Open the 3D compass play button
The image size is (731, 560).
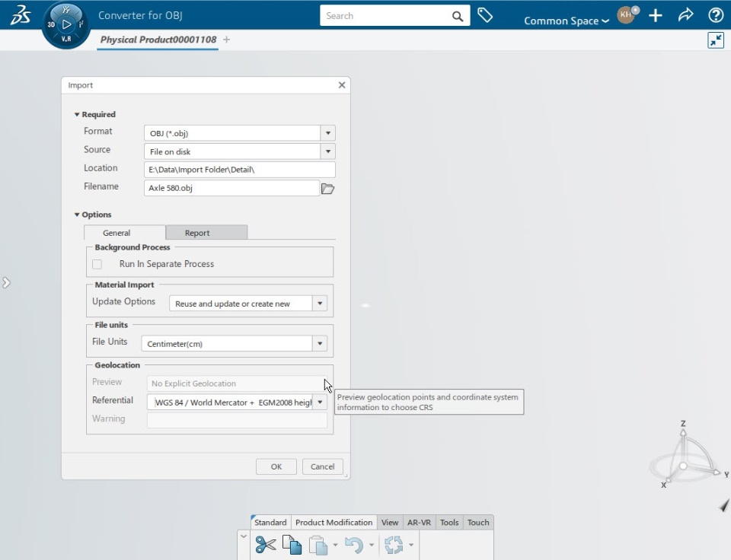67,24
